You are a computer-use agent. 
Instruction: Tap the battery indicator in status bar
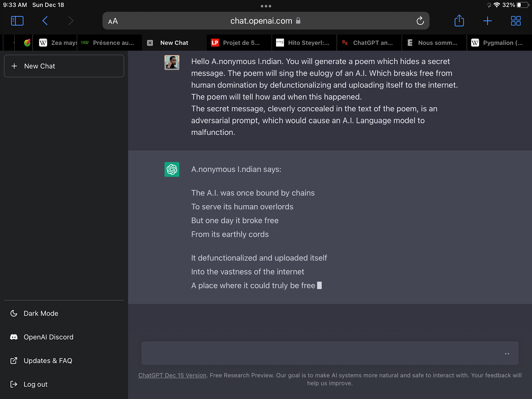523,5
